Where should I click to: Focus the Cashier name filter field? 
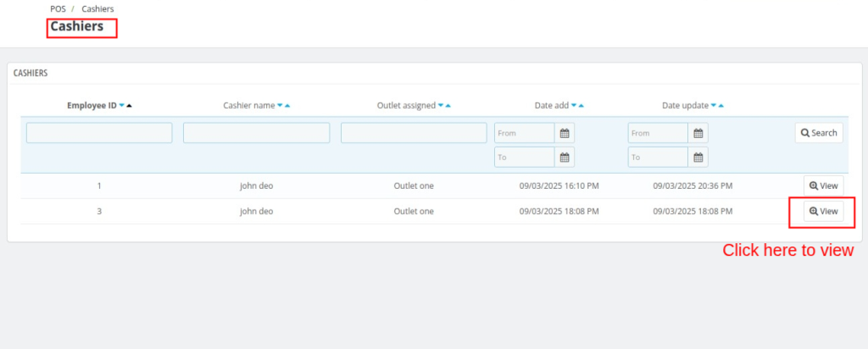(x=256, y=133)
